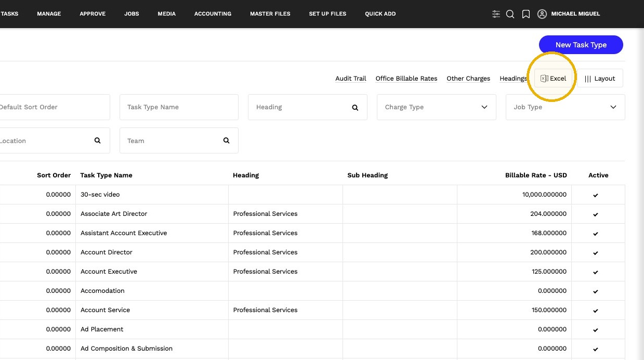Open the bookmarks icon in top bar
The image size is (644, 360).
pos(526,14)
